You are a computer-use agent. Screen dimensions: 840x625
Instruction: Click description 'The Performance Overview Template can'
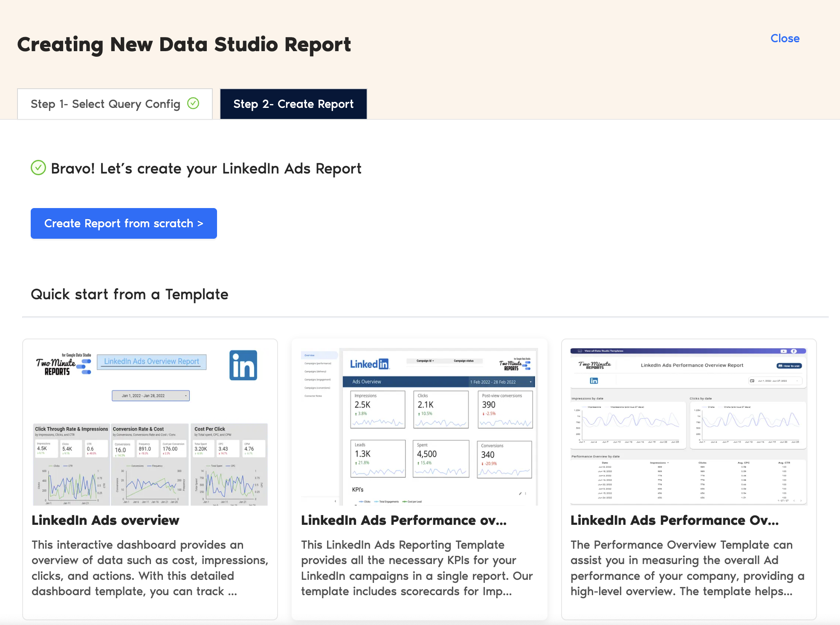pos(681,545)
